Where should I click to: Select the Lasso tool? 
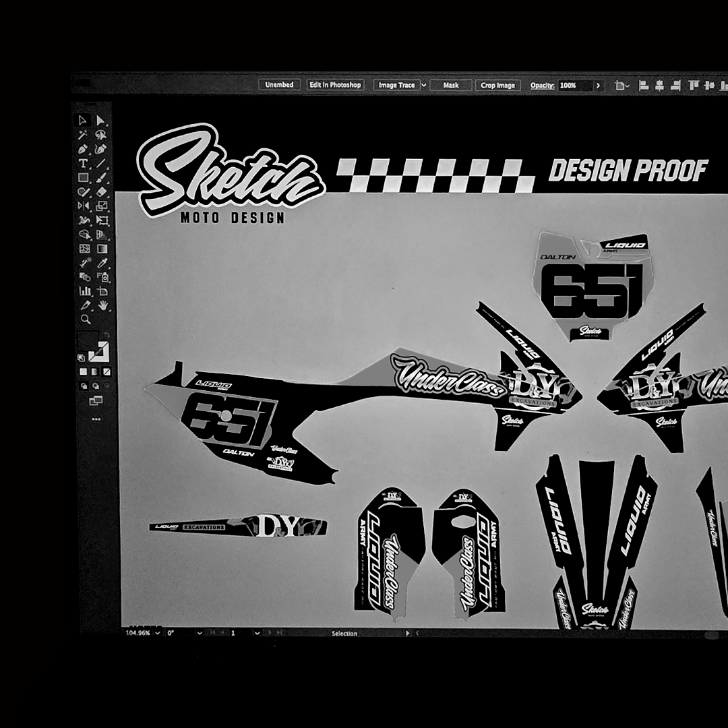pyautogui.click(x=100, y=135)
